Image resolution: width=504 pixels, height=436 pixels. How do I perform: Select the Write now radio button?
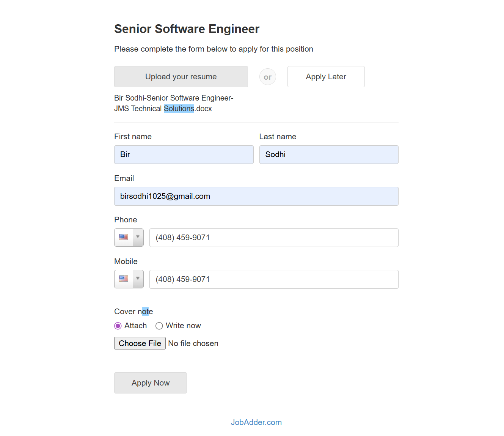coord(159,326)
